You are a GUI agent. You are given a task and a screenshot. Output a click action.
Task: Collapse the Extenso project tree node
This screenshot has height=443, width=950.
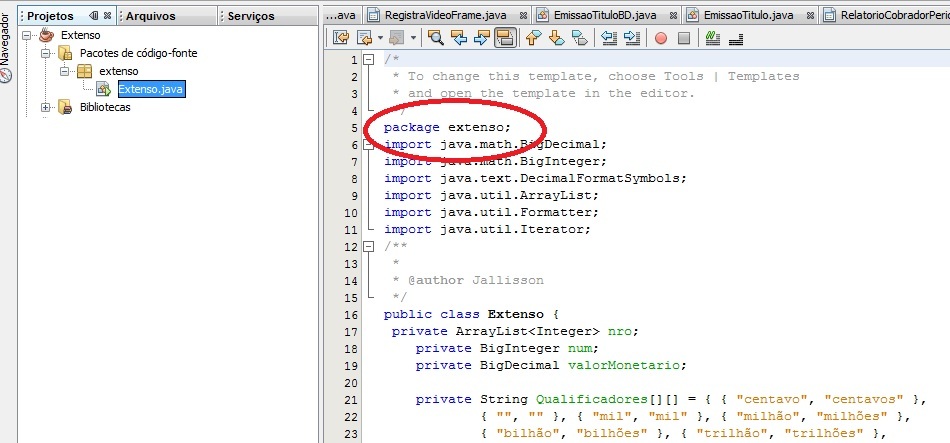tap(27, 35)
